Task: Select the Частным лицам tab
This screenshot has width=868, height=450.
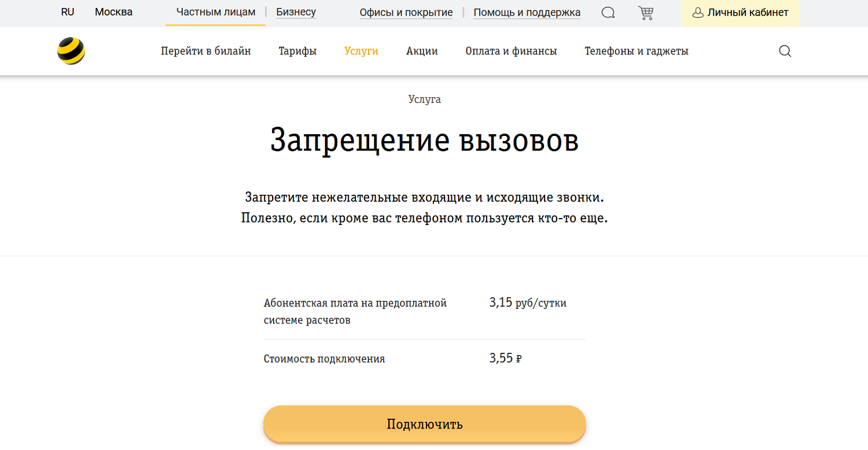Action: [215, 12]
